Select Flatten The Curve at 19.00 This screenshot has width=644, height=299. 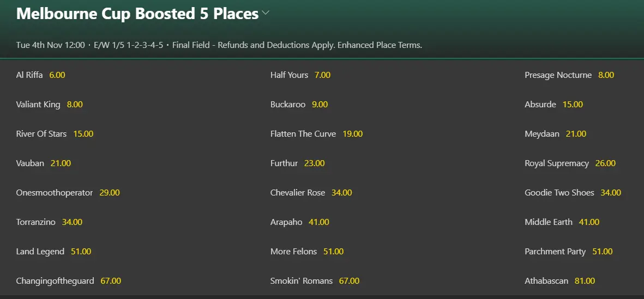(352, 134)
